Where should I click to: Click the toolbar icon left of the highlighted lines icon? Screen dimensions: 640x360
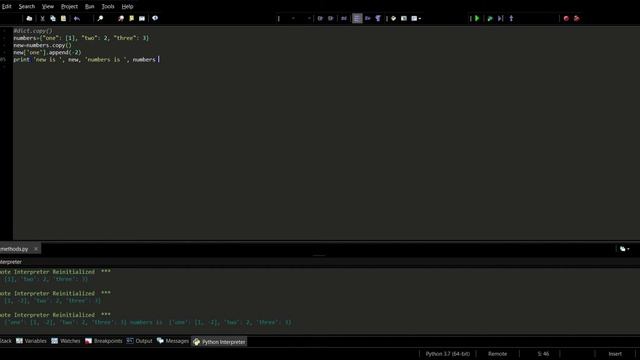click(344, 18)
